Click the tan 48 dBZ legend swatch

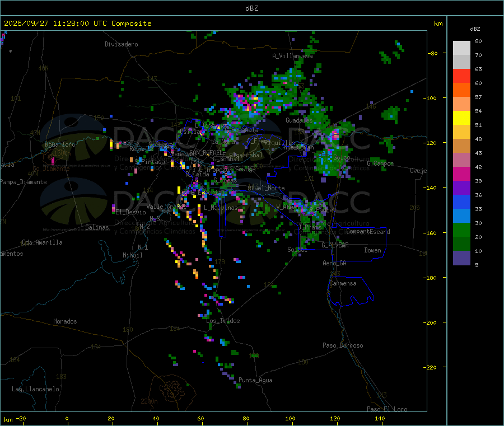(x=461, y=146)
